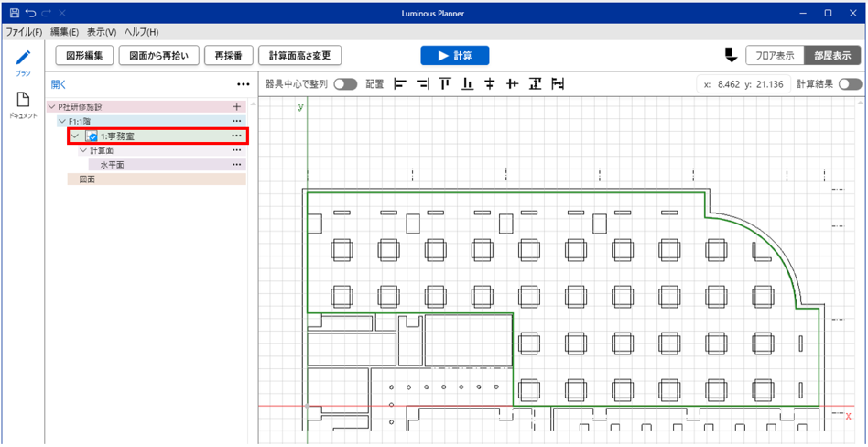Click the undo arrow in title bar

coord(30,14)
